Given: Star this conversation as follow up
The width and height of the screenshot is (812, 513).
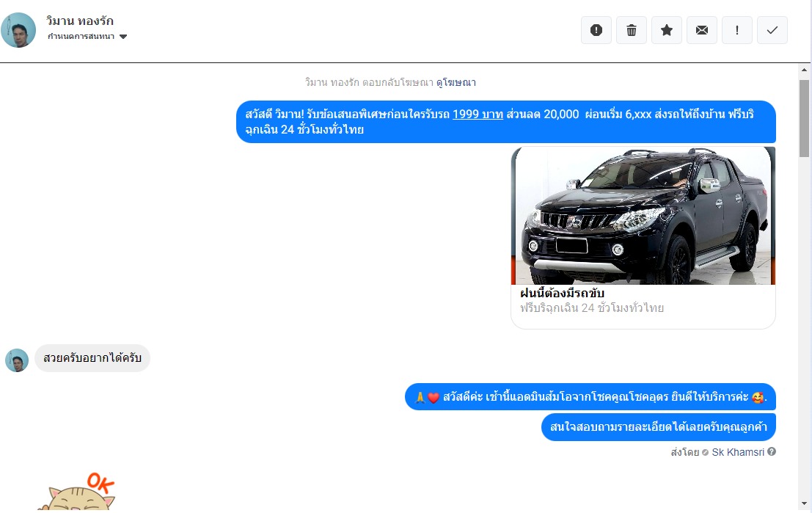Looking at the screenshot, I should click(667, 30).
